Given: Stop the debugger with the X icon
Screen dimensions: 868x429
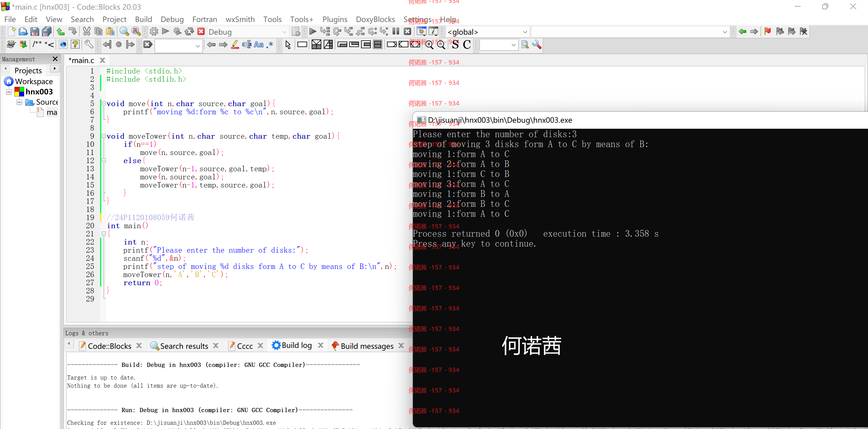Looking at the screenshot, I should pyautogui.click(x=408, y=32).
